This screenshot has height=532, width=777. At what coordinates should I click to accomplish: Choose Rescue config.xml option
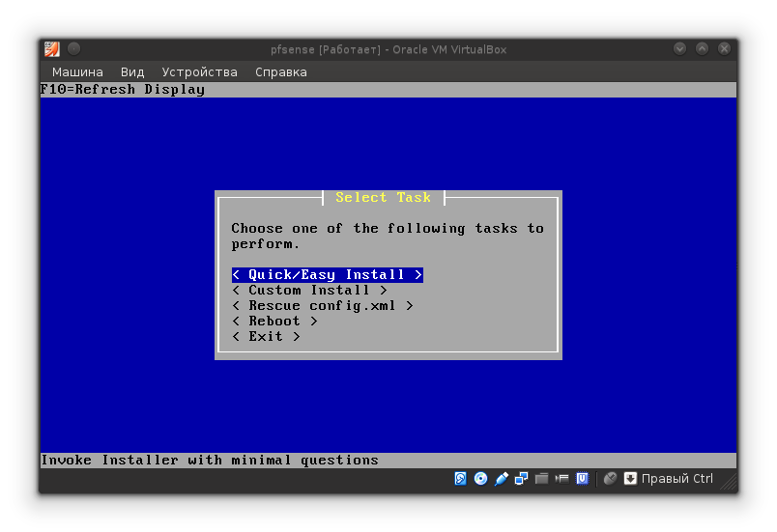(323, 305)
